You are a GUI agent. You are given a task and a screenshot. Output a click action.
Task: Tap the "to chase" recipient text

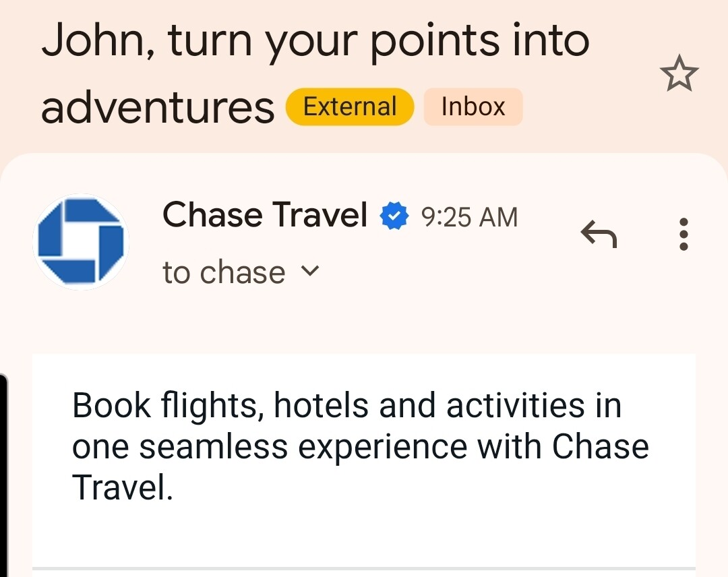click(224, 272)
